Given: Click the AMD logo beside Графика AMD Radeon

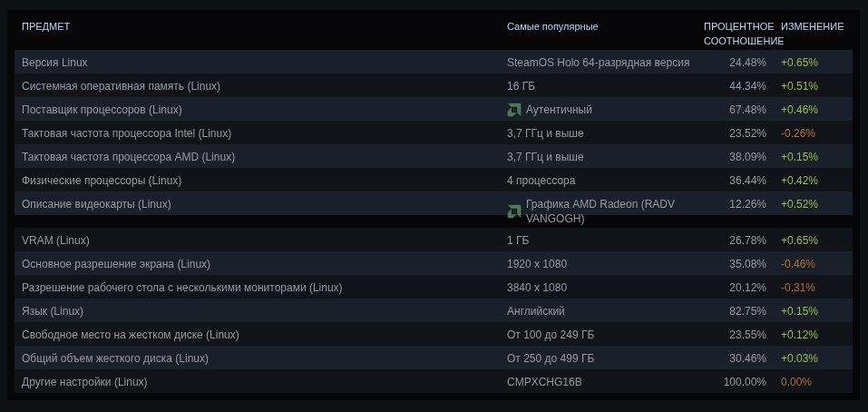Looking at the screenshot, I should [513, 211].
